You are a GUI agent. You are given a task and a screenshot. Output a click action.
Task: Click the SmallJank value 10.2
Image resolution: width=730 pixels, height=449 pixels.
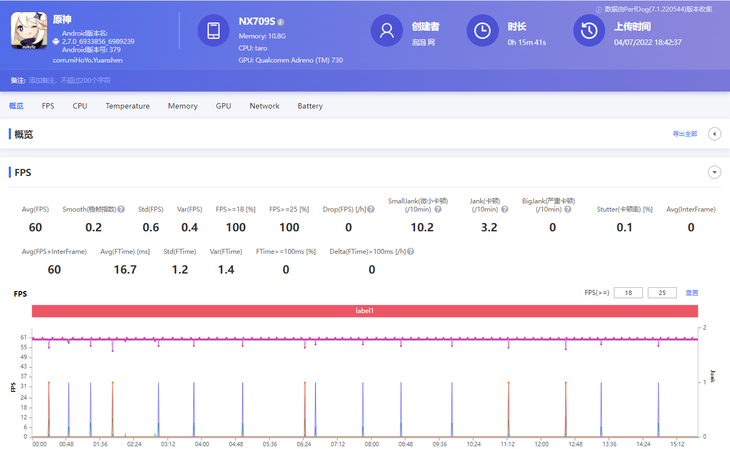tap(422, 227)
